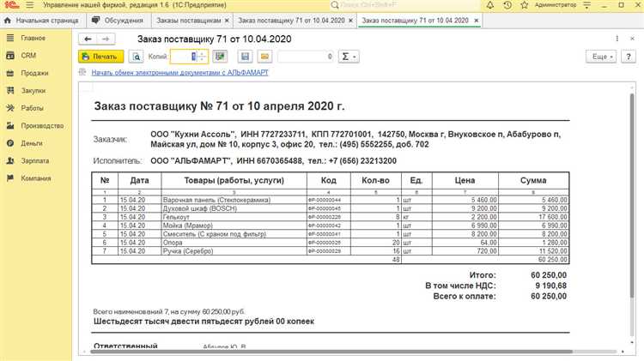Open the Обсуждения tab
Screen dimensions: 644x361
[118, 20]
